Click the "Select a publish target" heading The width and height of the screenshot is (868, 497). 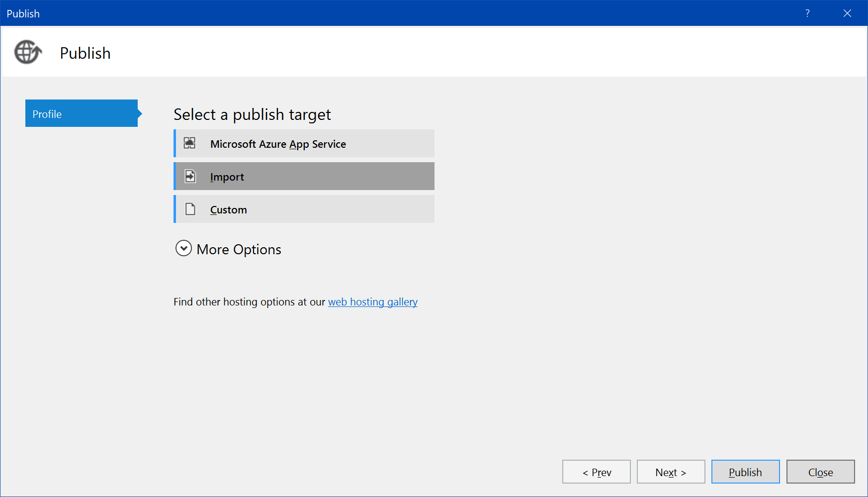tap(252, 114)
